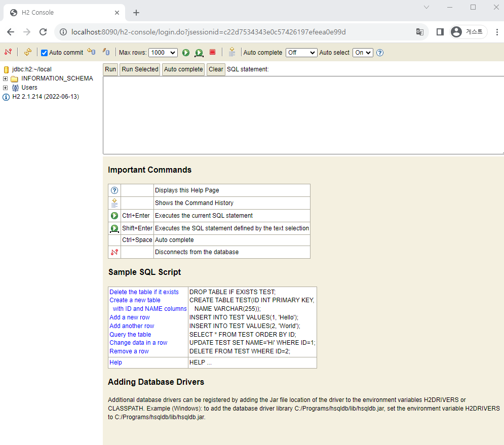Click the Disconnect icon in the H2 toolbar
The height and width of the screenshot is (445, 504).
pos(8,52)
